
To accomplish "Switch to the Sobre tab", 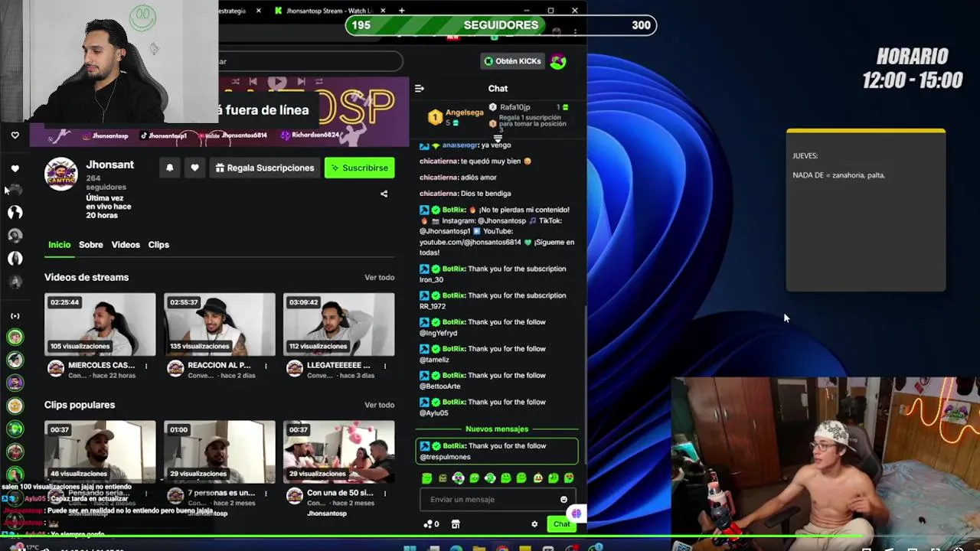I will 90,245.
